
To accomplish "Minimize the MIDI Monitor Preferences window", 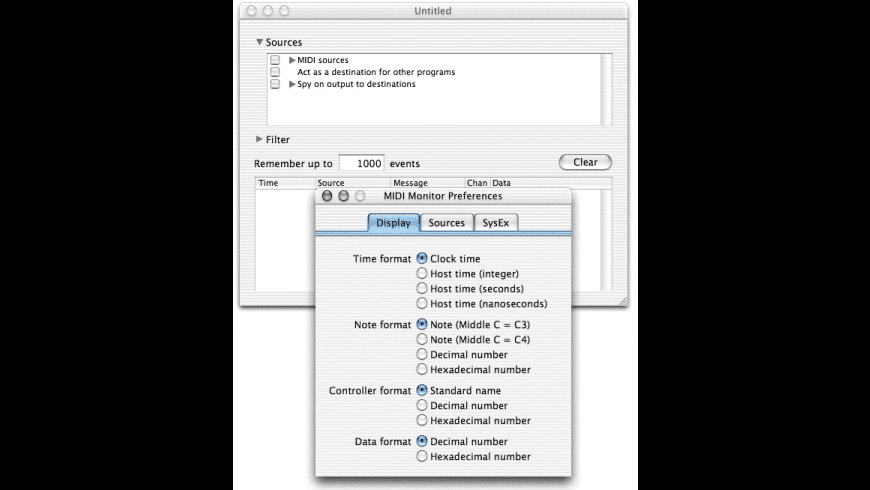I will click(343, 196).
